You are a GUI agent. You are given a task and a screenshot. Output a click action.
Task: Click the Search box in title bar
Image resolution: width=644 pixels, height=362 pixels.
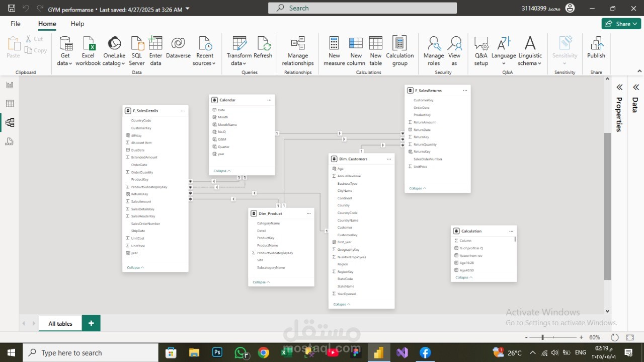[362, 8]
